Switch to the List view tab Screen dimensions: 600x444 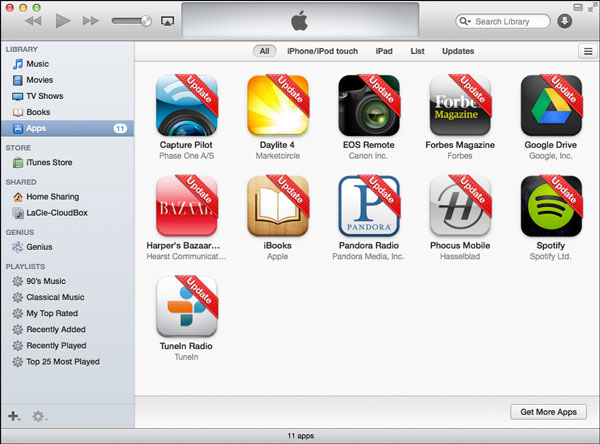click(x=417, y=51)
